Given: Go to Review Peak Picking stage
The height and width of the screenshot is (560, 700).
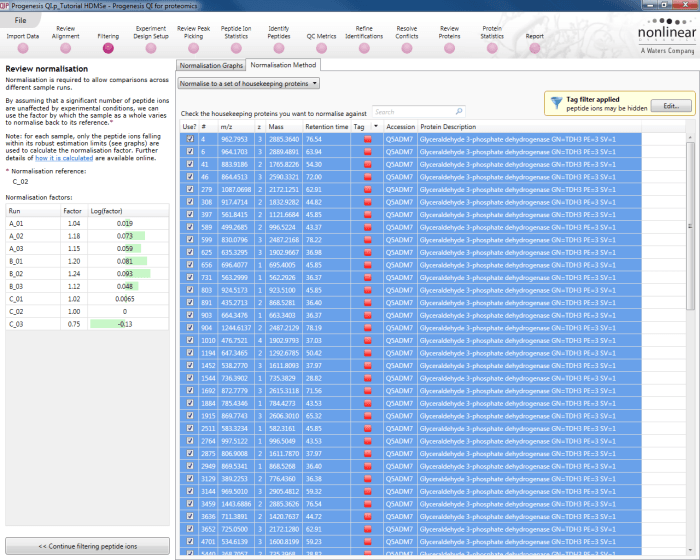Looking at the screenshot, I should click(x=193, y=48).
